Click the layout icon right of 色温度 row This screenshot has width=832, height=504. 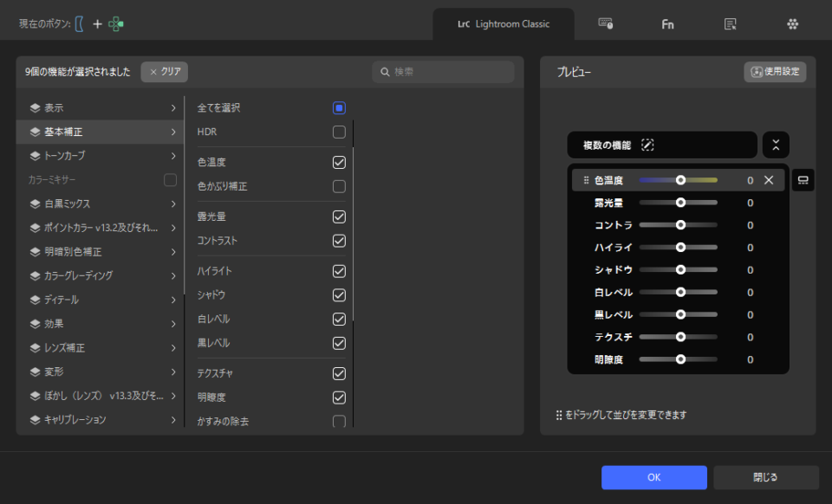[803, 180]
